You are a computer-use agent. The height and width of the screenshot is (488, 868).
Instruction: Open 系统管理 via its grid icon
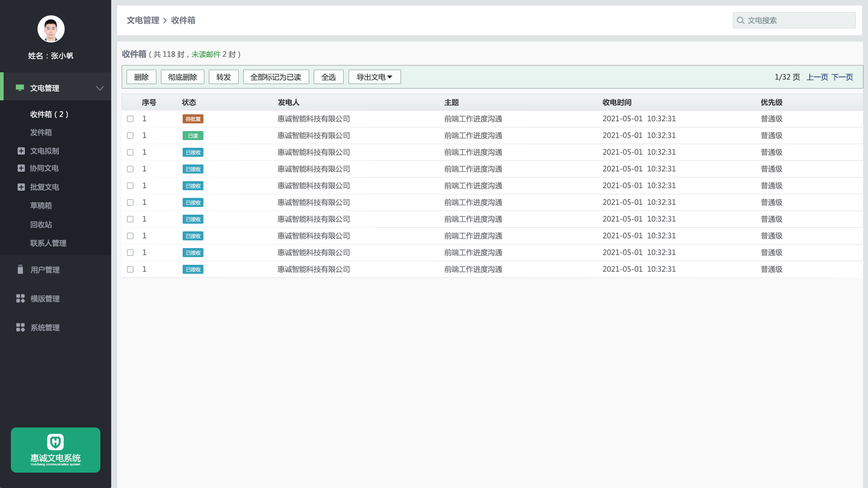(x=20, y=327)
